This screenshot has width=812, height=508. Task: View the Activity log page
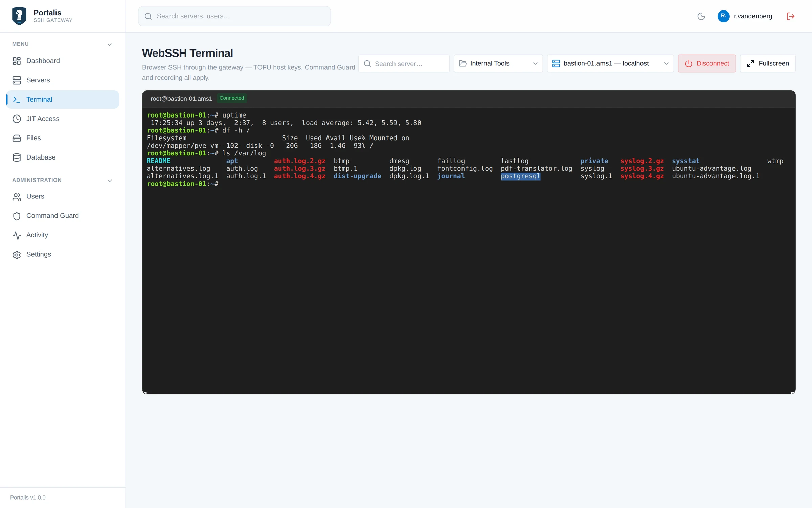tap(63, 235)
